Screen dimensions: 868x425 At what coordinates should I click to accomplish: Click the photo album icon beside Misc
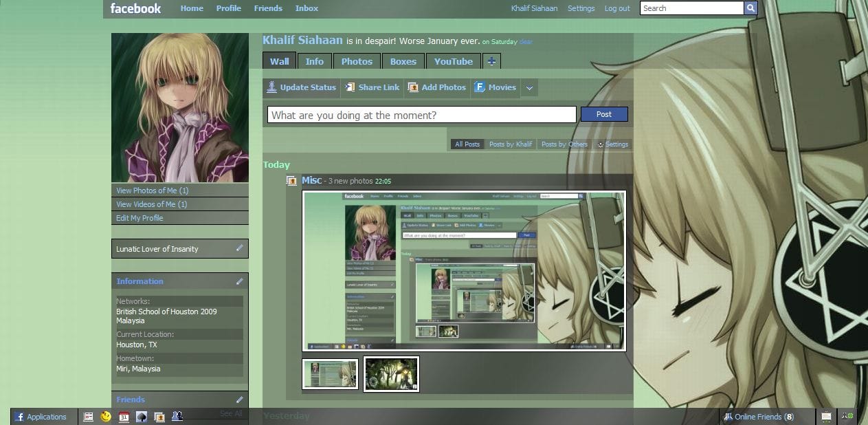(292, 181)
